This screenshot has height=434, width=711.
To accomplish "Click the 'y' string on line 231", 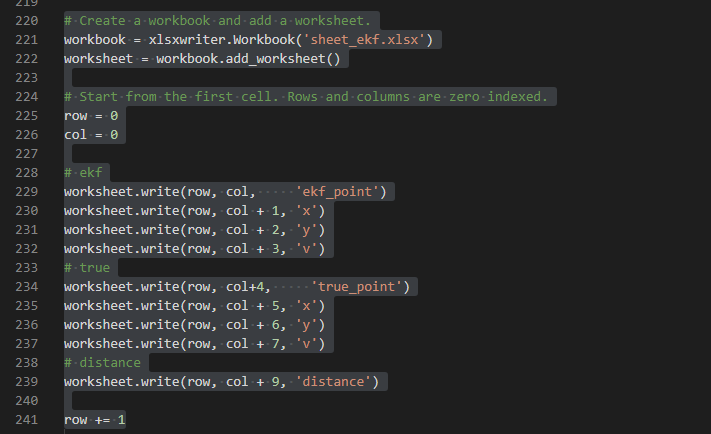I will click(307, 230).
